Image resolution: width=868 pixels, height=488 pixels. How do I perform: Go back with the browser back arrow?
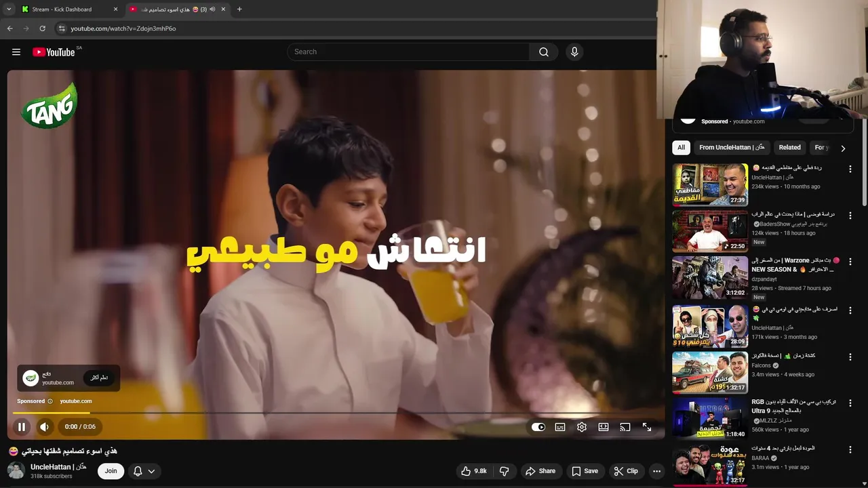point(10,28)
